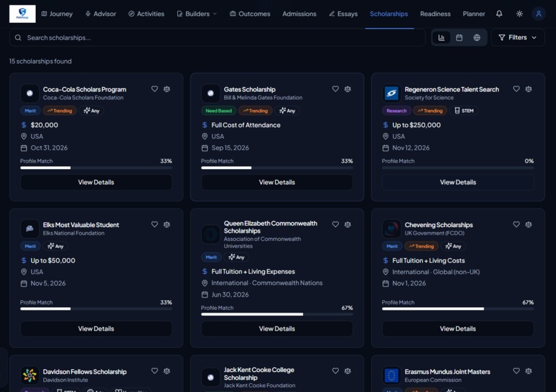The image size is (556, 392).
Task: View Details for Regeneron Science Talent Search
Action: (x=458, y=182)
